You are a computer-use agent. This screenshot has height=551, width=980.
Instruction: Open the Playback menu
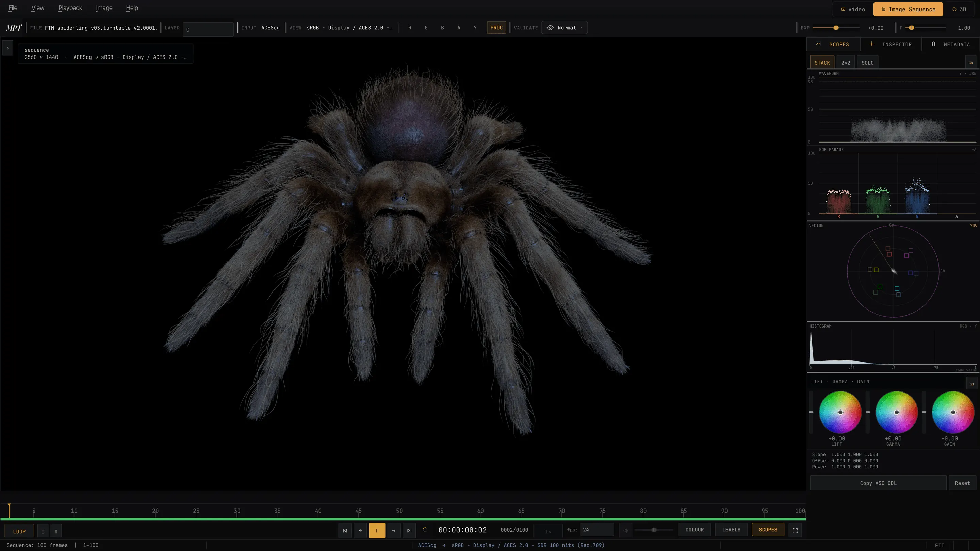point(70,8)
